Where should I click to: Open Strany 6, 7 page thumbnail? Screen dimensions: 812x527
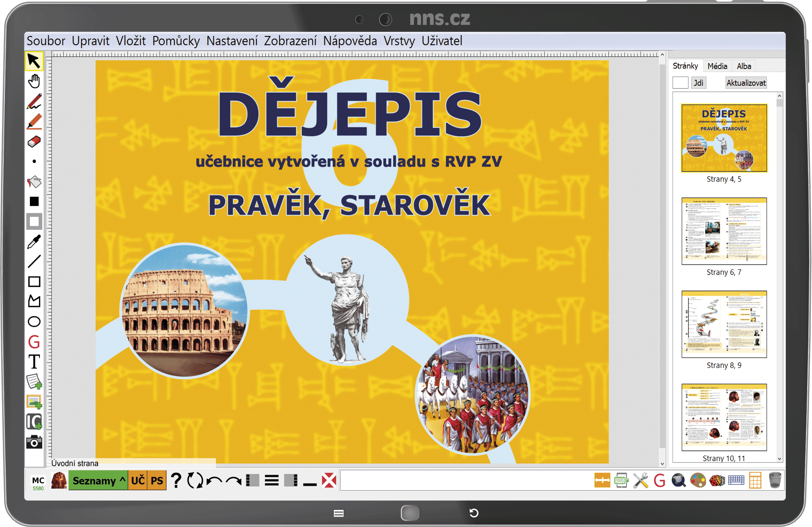[724, 232]
